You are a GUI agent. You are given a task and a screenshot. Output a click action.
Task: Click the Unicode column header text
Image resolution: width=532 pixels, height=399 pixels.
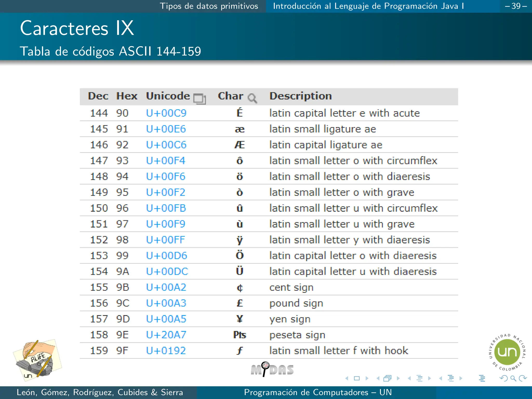168,96
